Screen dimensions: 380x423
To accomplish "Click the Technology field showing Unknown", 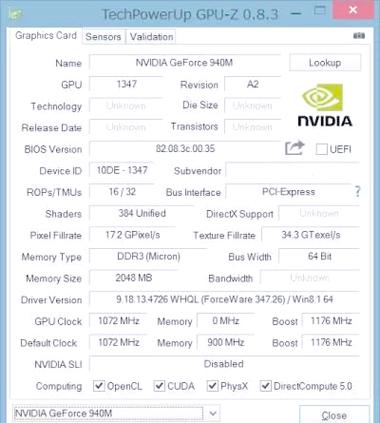I will click(x=126, y=106).
